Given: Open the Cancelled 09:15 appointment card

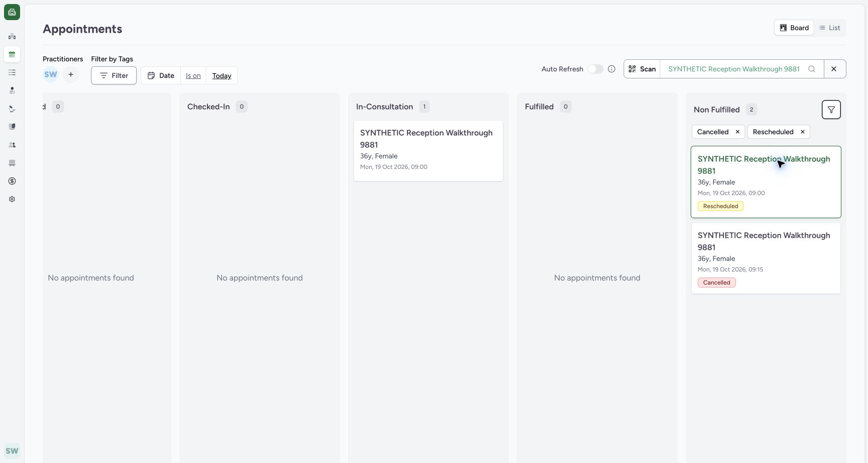Looking at the screenshot, I should pyautogui.click(x=766, y=258).
